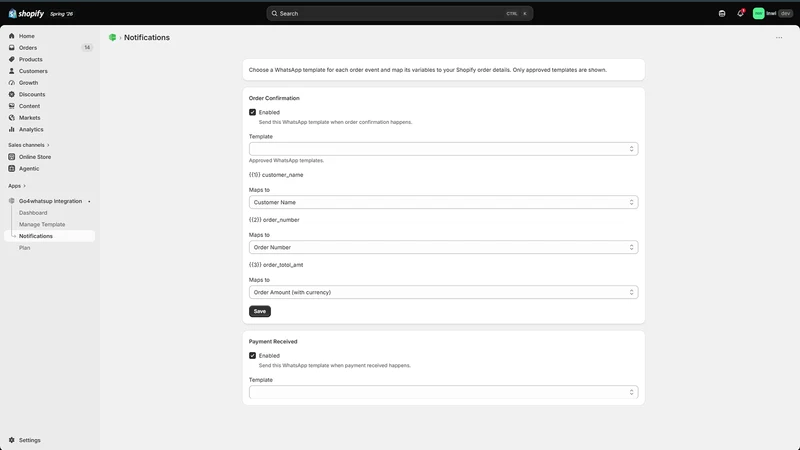Click the store icon in top bar
Screen dimensions: 800x450
tap(722, 14)
